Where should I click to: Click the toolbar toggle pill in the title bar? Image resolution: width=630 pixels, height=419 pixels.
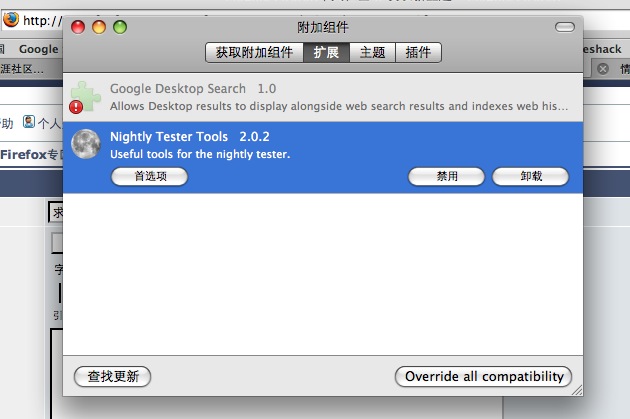565,27
